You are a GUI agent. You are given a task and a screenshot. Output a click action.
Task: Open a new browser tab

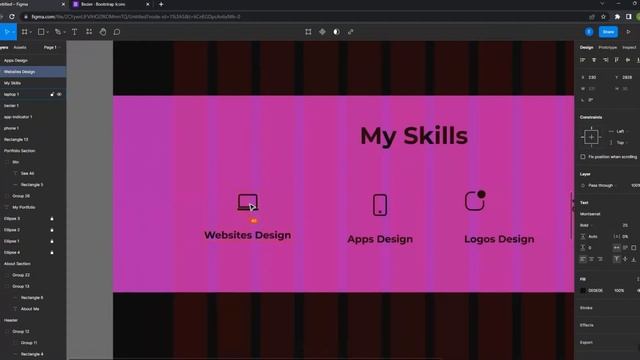click(x=161, y=4)
